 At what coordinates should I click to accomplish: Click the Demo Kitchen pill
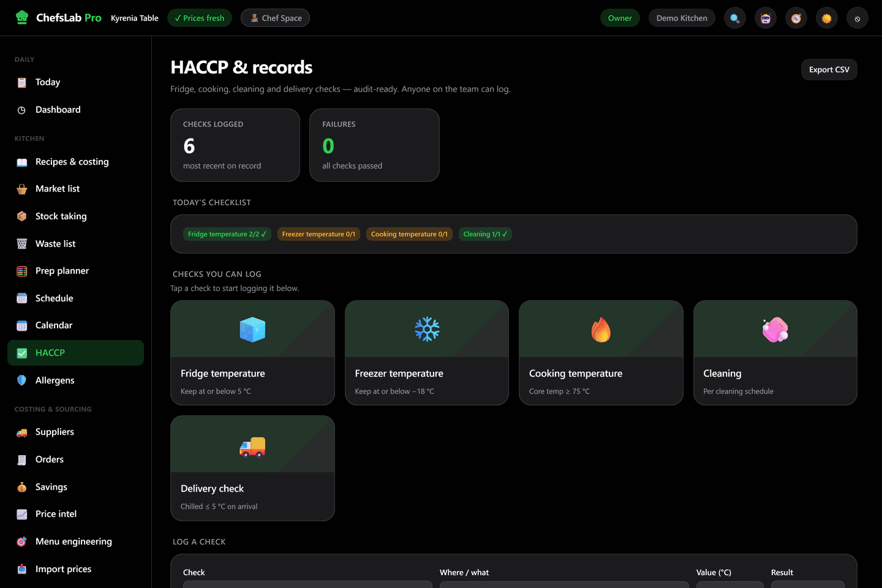click(x=682, y=18)
